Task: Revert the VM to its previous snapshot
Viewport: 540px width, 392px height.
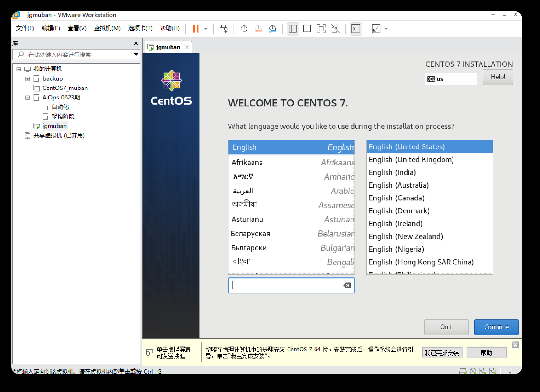Action: (258, 28)
